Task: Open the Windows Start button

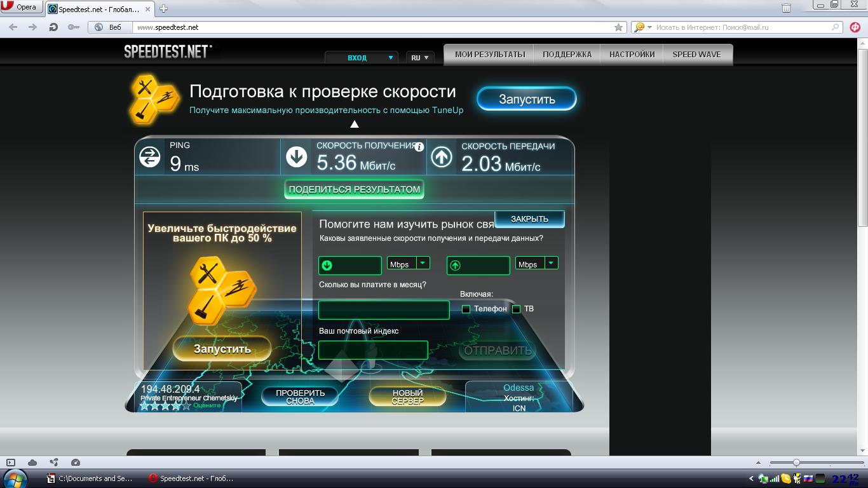Action: pyautogui.click(x=14, y=478)
